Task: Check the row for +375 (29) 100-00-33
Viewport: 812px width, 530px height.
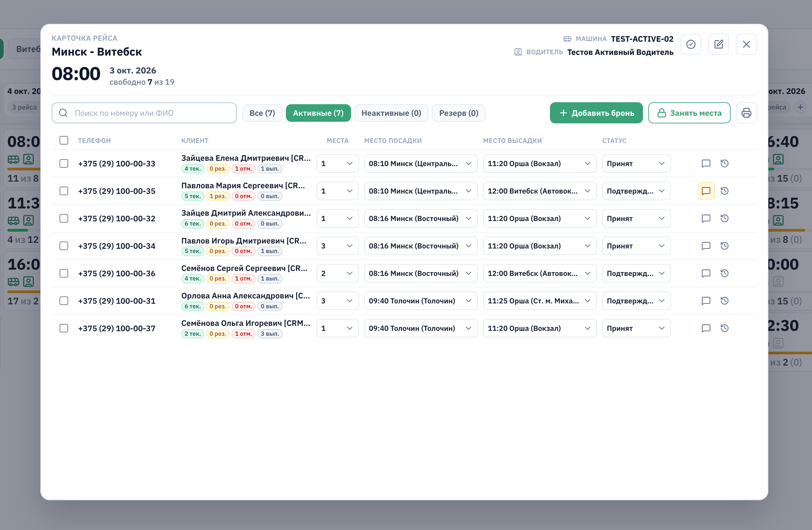Action: coord(64,163)
